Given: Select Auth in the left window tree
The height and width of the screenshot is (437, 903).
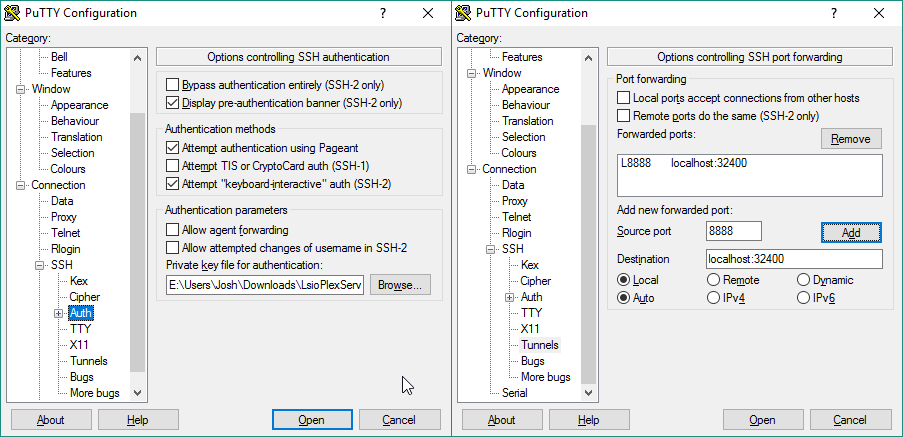Looking at the screenshot, I should click(x=81, y=313).
